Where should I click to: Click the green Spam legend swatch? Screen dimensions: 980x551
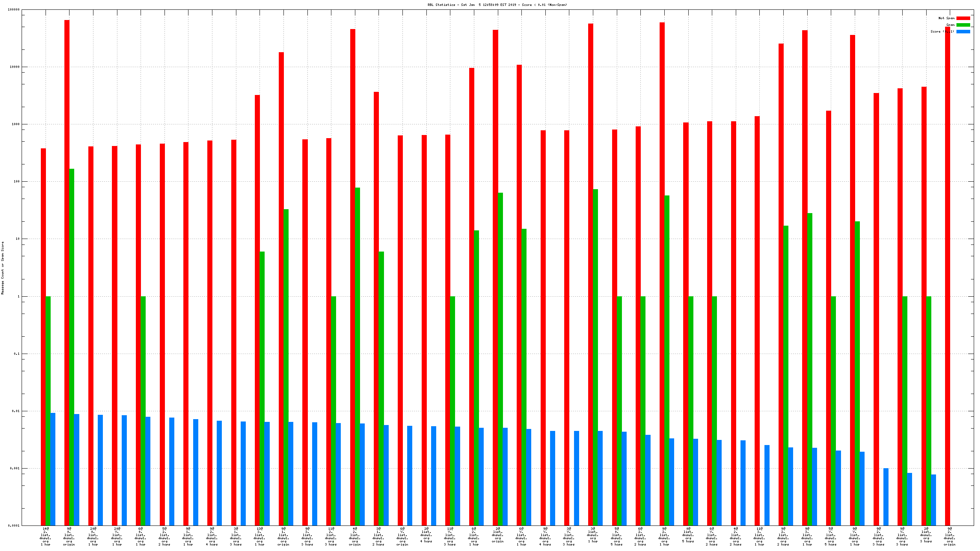click(963, 25)
